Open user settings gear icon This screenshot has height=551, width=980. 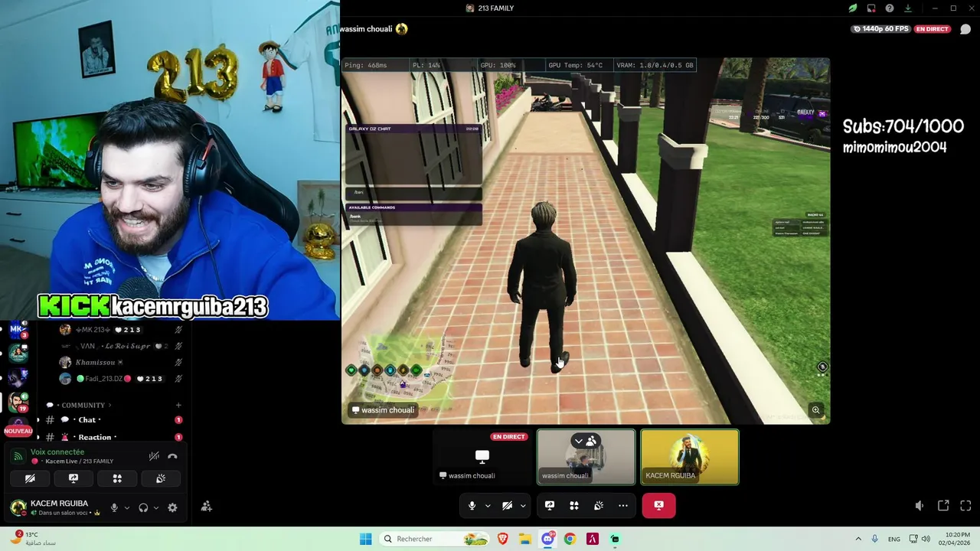tap(172, 507)
